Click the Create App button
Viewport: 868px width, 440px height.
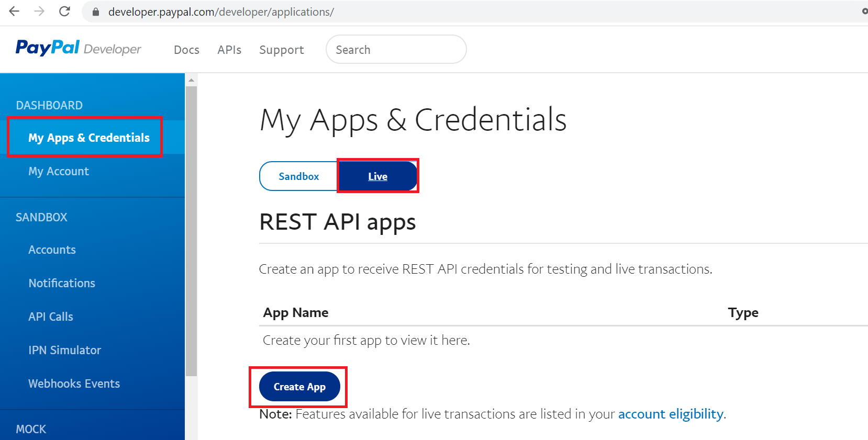pyautogui.click(x=299, y=387)
